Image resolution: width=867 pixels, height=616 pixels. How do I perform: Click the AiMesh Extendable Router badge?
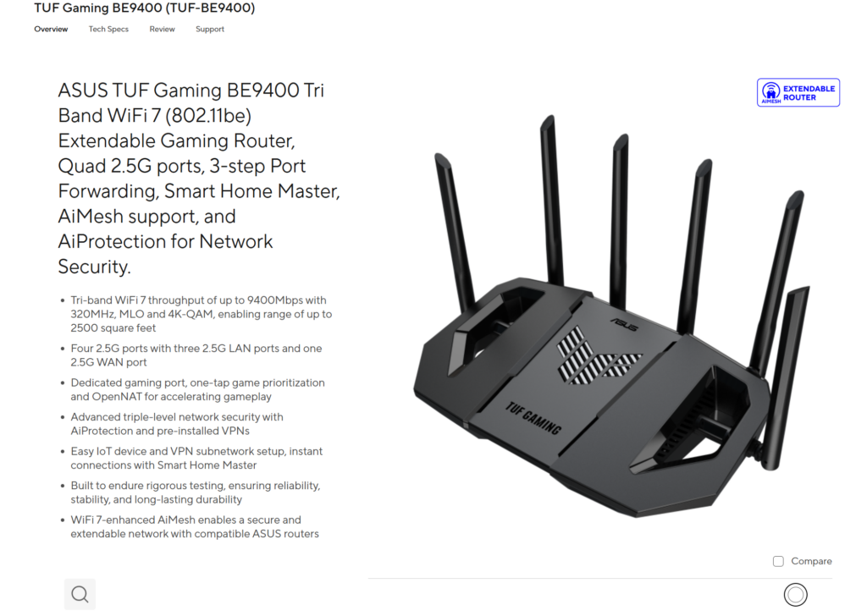[x=798, y=92]
